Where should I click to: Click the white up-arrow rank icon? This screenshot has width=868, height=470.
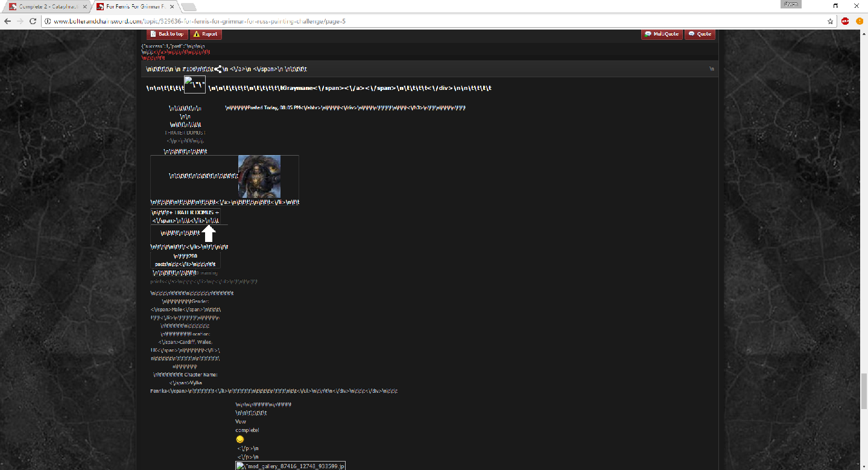pos(209,233)
